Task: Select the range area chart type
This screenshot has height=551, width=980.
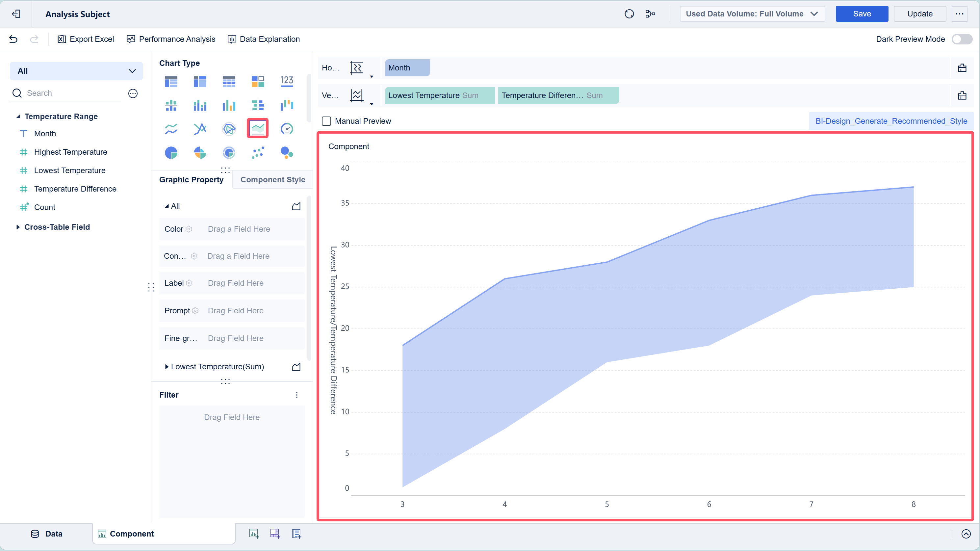Action: point(258,128)
